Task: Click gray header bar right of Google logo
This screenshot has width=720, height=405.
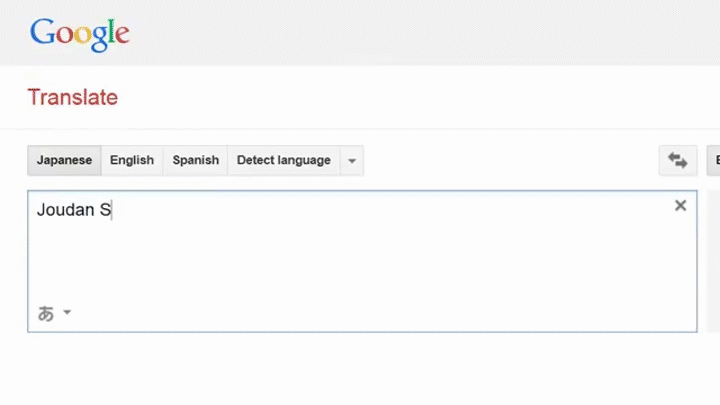Action: point(400,33)
